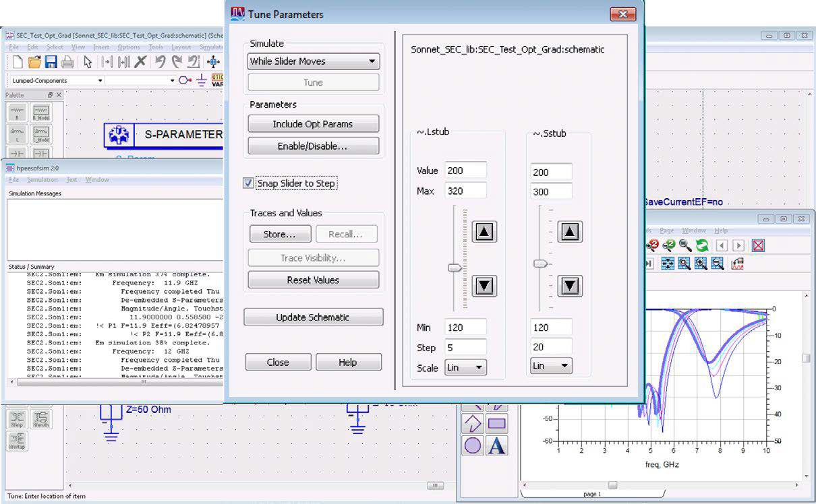Screen dimensions: 816x504
Task: Expand the Lstub Scale Lin dropdown
Action: (465, 368)
